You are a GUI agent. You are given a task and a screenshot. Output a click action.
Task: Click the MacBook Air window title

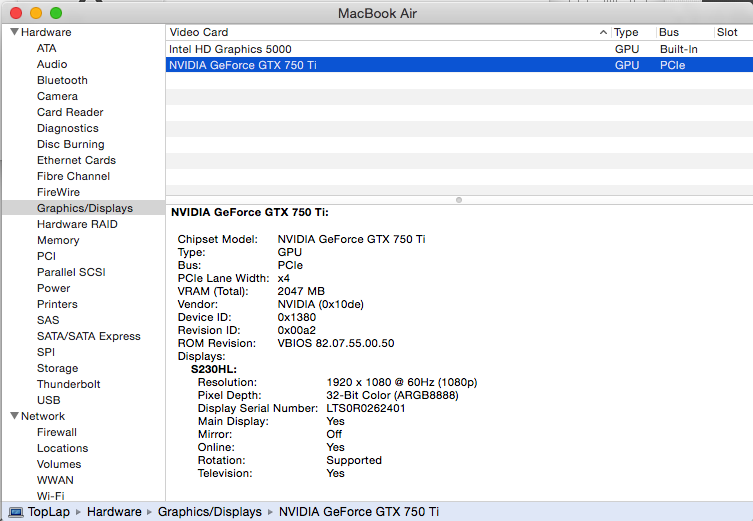coord(377,13)
